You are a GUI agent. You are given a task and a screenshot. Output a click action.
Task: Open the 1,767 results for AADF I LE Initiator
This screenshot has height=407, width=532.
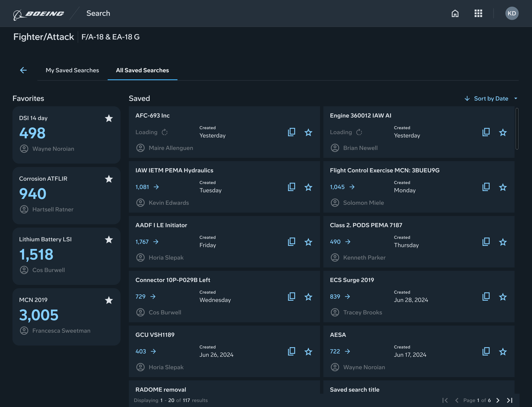click(147, 242)
